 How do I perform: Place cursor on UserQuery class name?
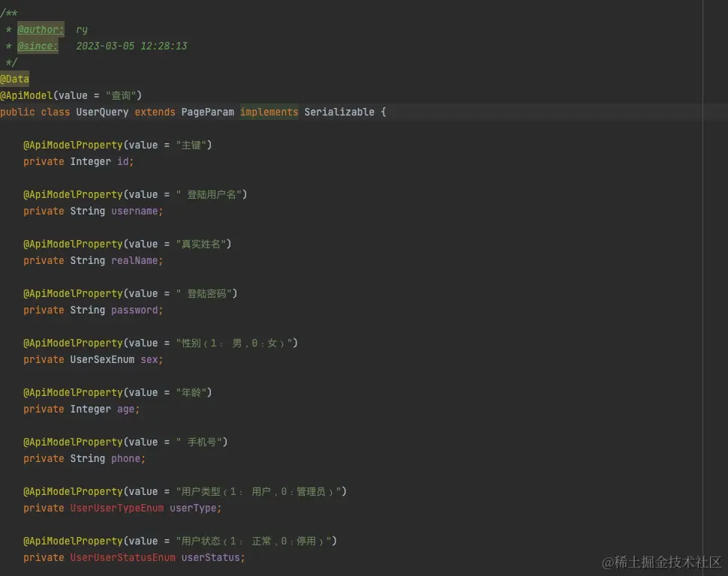pyautogui.click(x=102, y=112)
